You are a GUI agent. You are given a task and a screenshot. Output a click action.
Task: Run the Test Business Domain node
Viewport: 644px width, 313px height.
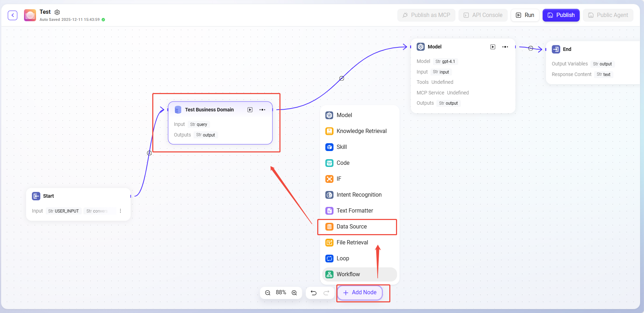tap(250, 110)
